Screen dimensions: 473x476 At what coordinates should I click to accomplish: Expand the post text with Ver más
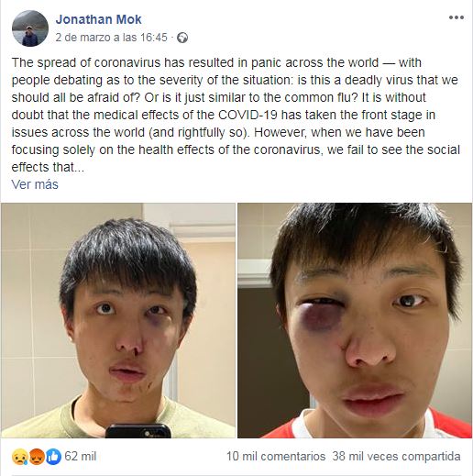(x=35, y=184)
